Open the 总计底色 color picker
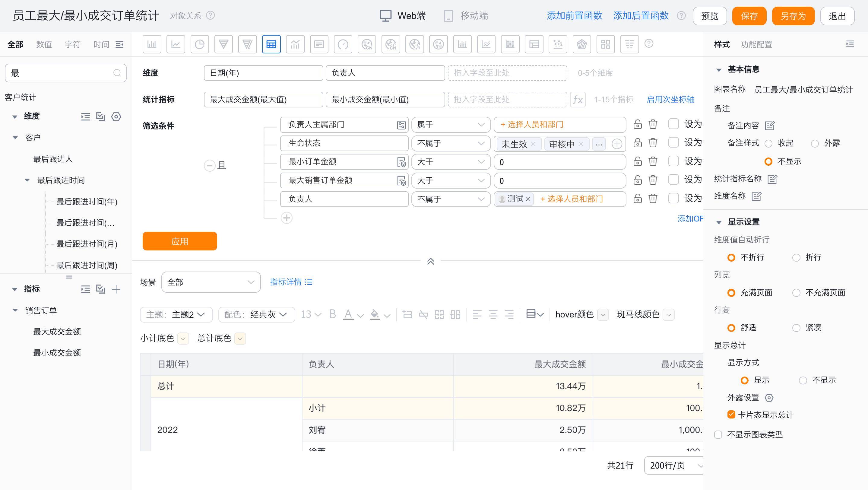This screenshot has height=490, width=868. click(240, 338)
